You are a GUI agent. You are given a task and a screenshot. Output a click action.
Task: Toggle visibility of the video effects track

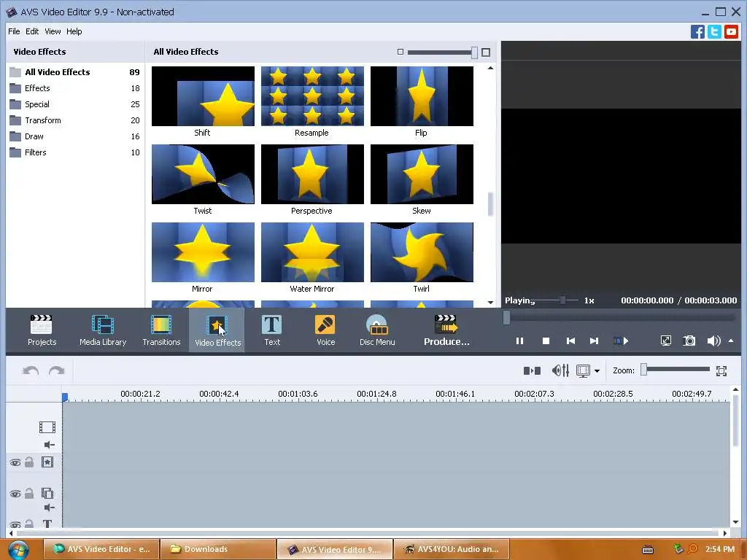click(x=15, y=462)
